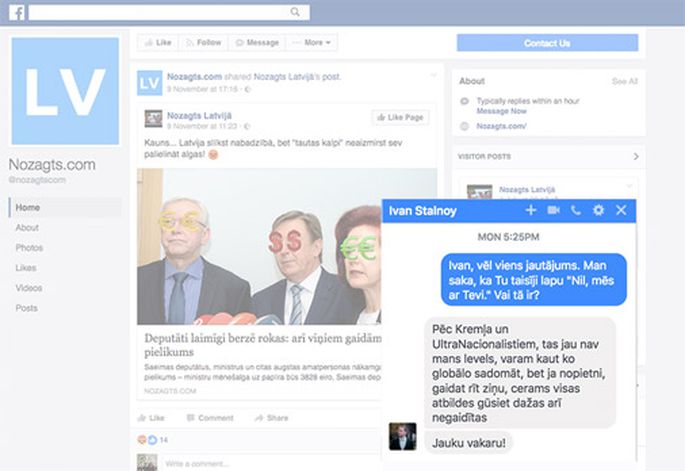Screen dimensions: 685x471
Task: Click the Write a comment field
Action: click(271, 464)
